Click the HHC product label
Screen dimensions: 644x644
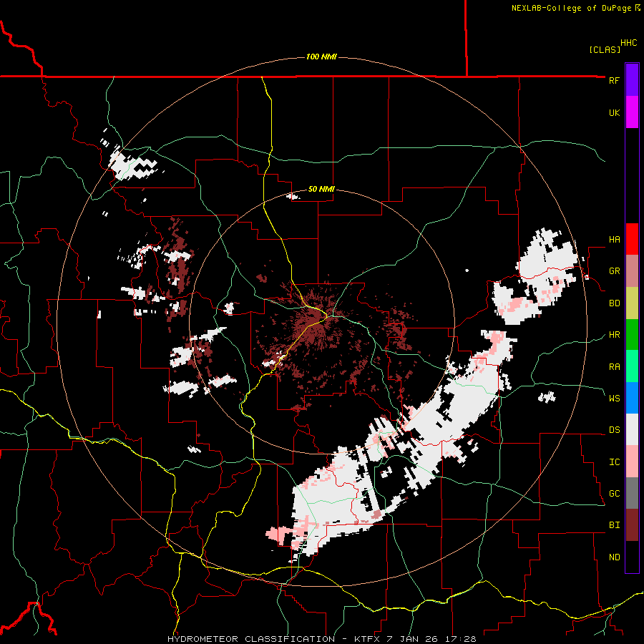pos(628,43)
